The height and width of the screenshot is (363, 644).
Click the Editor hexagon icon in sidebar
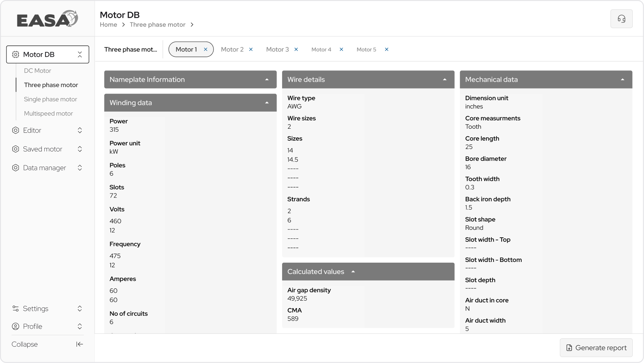16,130
